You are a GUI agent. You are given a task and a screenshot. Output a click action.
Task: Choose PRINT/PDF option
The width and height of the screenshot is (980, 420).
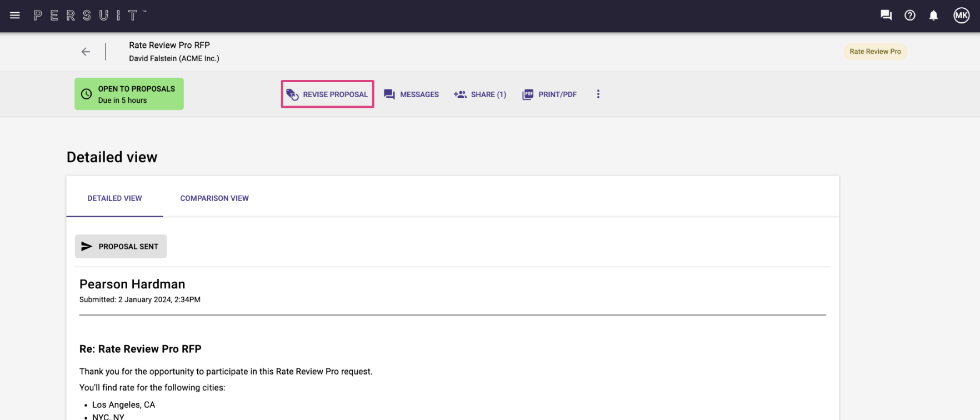[549, 94]
